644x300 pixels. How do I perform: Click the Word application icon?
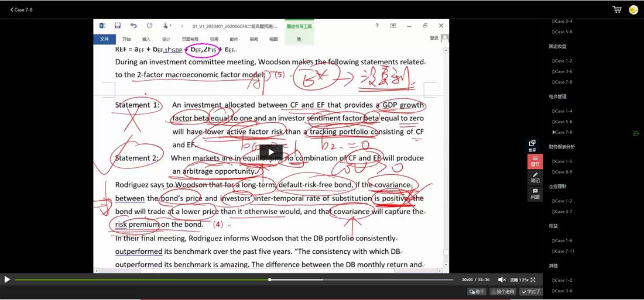point(102,26)
